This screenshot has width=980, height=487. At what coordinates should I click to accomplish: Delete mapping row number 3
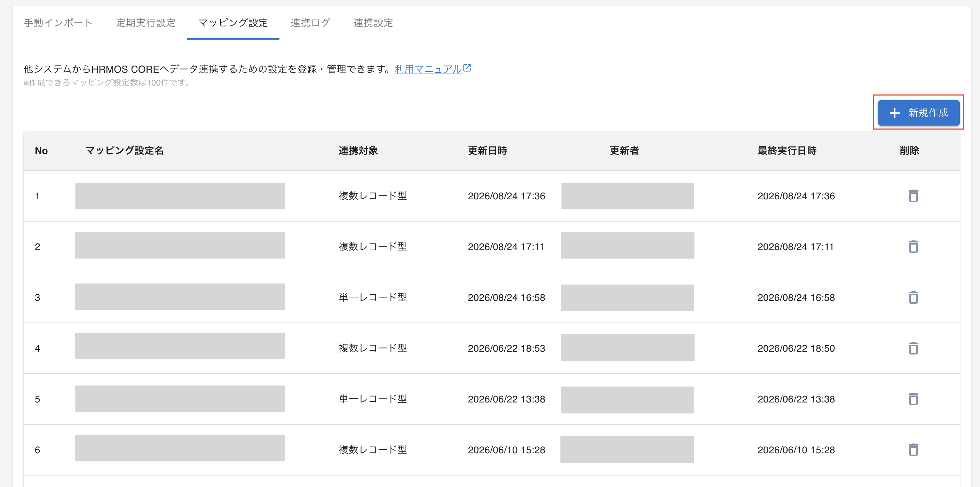[x=913, y=298]
